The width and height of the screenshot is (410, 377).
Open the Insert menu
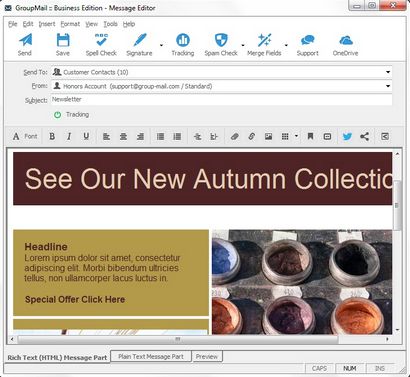tap(47, 24)
